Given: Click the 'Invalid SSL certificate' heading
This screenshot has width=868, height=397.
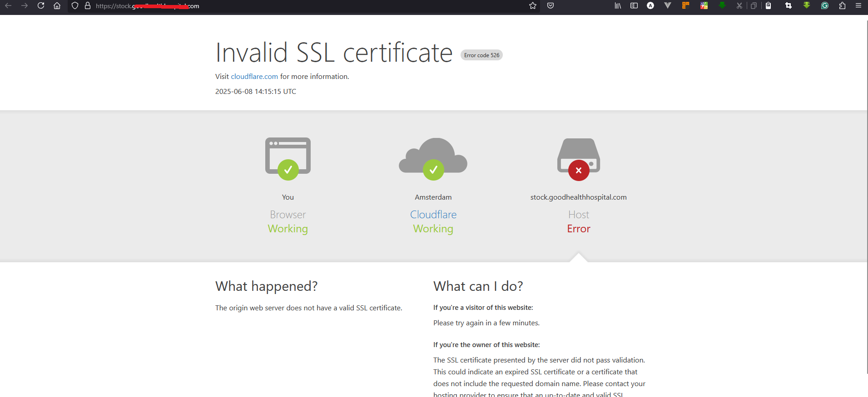Looking at the screenshot, I should tap(334, 53).
